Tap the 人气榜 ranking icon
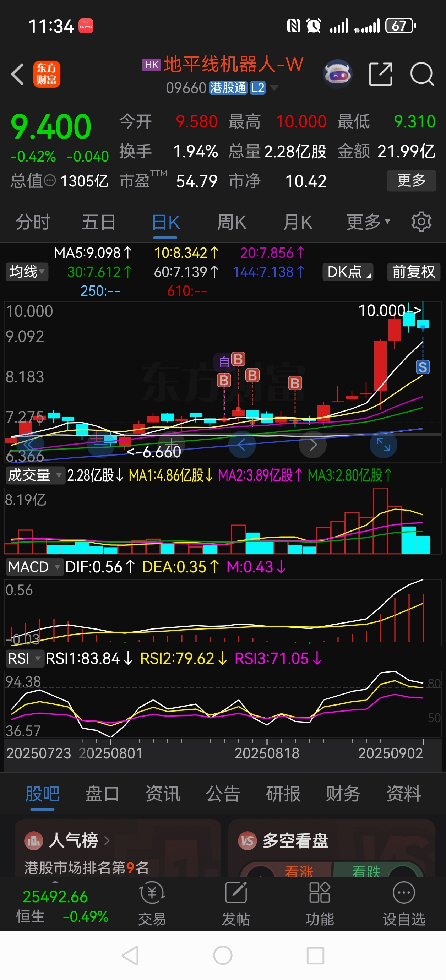Viewport: 446px width, 980px height. click(33, 840)
